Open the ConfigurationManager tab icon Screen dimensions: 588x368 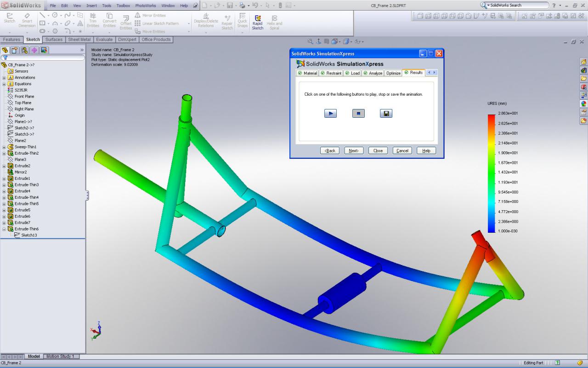(24, 50)
